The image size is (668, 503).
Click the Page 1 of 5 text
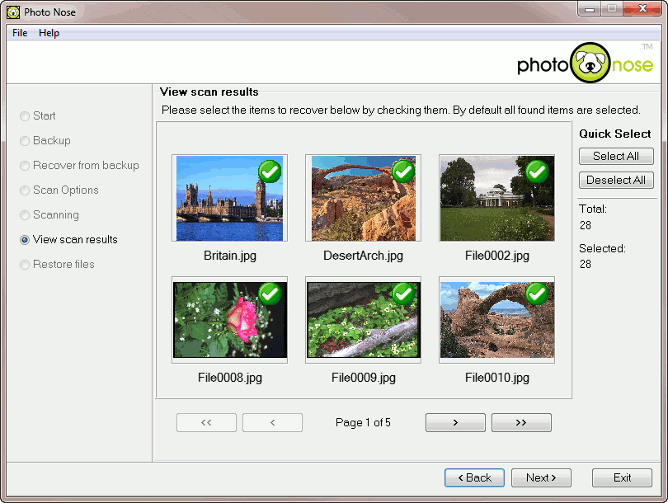point(363,423)
